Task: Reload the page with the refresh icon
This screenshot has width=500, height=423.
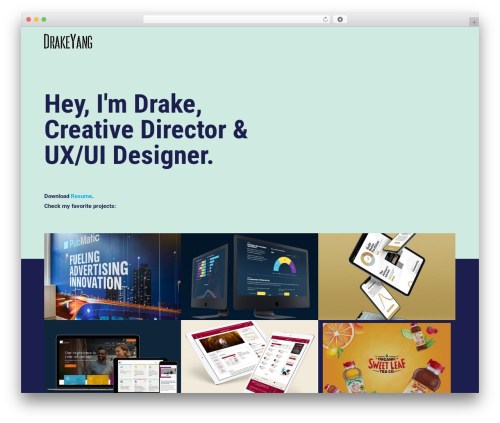Action: 325,19
